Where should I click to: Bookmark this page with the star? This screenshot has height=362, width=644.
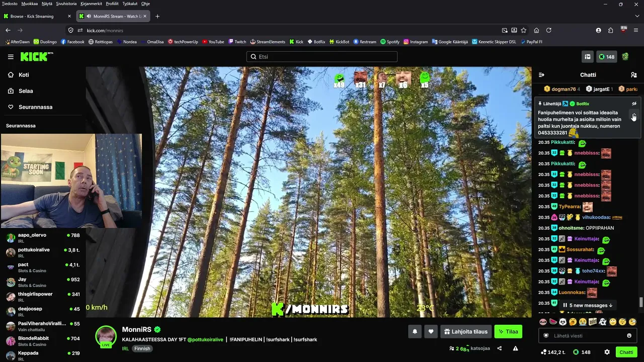click(x=524, y=30)
